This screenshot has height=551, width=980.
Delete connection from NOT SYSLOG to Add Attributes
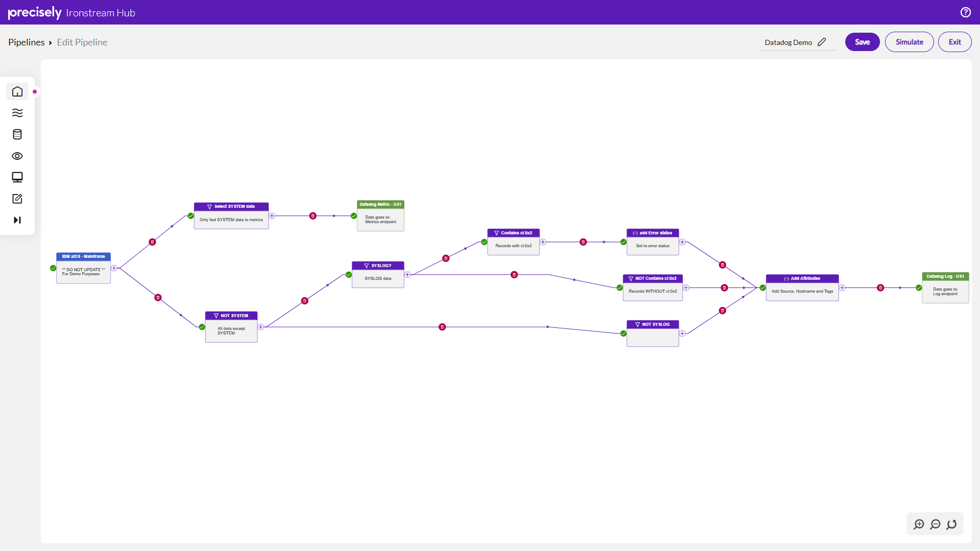pos(722,310)
